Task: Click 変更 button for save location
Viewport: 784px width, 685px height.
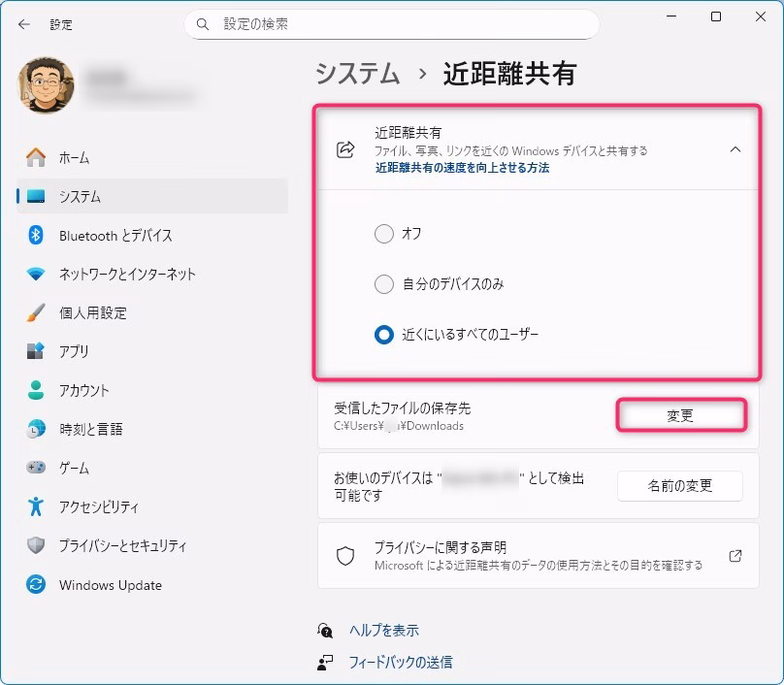Action: pos(680,415)
